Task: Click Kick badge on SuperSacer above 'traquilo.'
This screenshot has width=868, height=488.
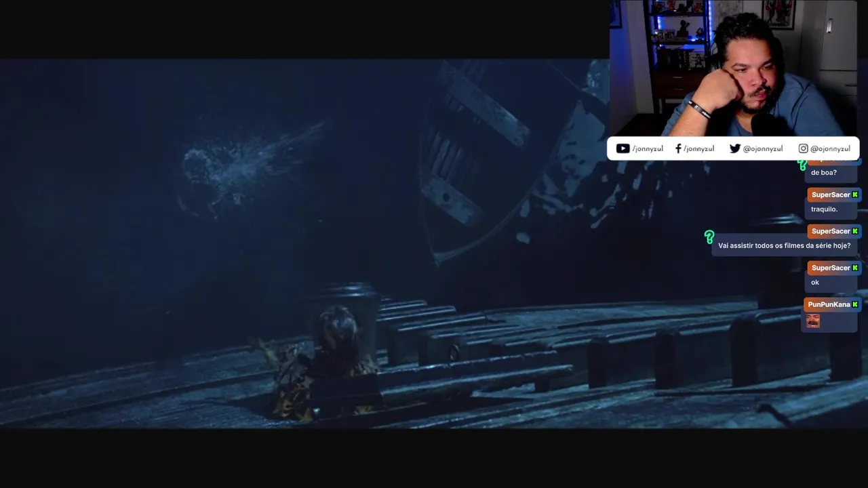Action: tap(855, 195)
